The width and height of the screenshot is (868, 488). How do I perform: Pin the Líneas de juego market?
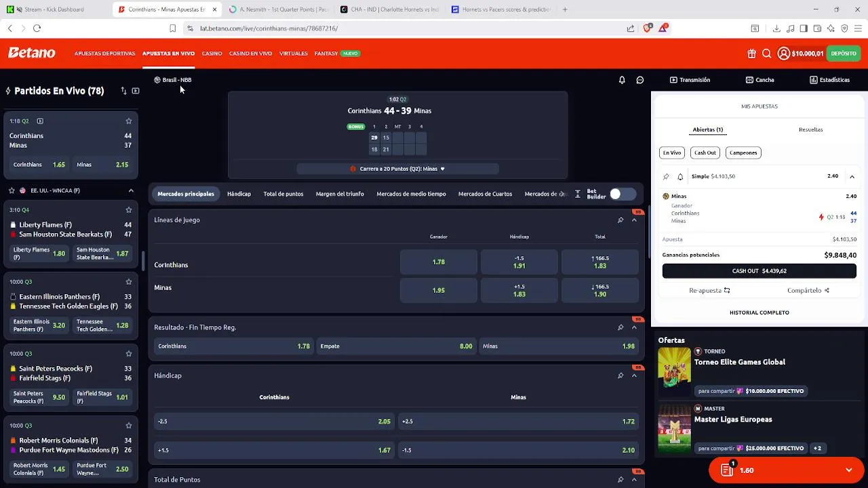(620, 220)
